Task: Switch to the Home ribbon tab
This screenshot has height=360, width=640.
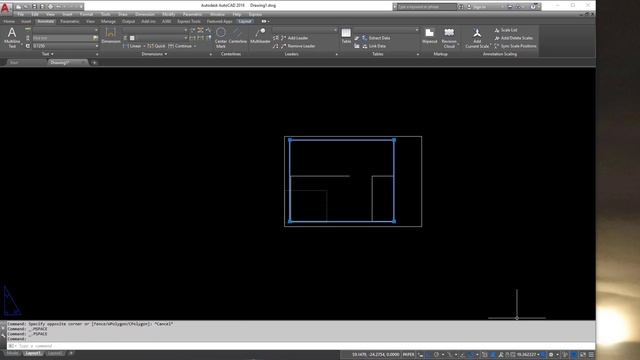Action: pos(9,21)
